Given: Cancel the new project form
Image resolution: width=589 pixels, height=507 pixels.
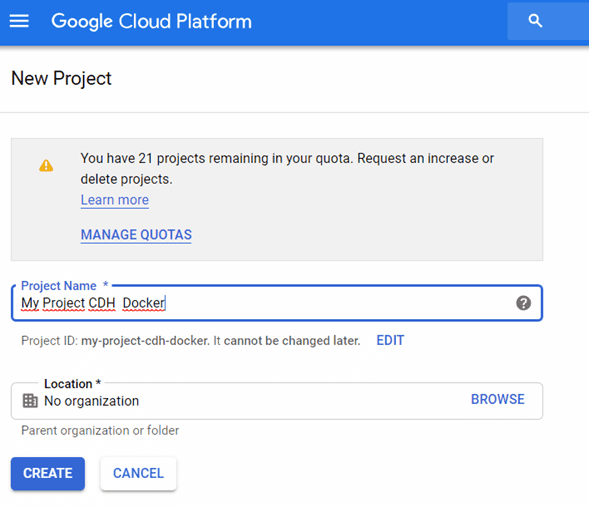Looking at the screenshot, I should pos(138,473).
